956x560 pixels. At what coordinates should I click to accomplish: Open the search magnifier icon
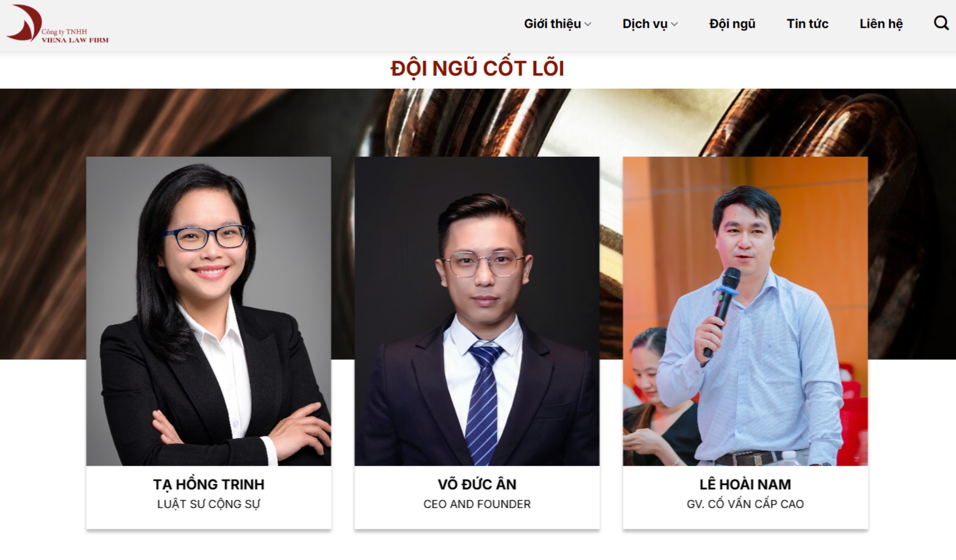[x=941, y=23]
